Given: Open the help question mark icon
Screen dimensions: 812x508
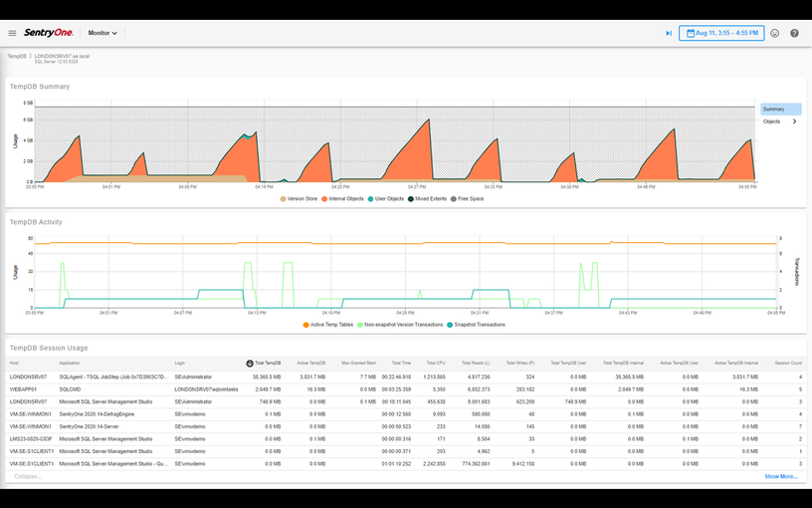Looking at the screenshot, I should click(x=794, y=33).
